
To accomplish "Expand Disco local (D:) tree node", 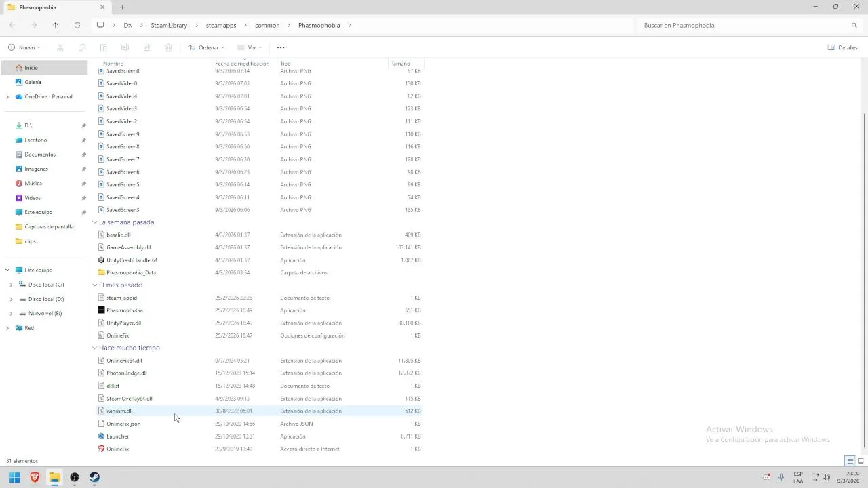I will click(11, 299).
